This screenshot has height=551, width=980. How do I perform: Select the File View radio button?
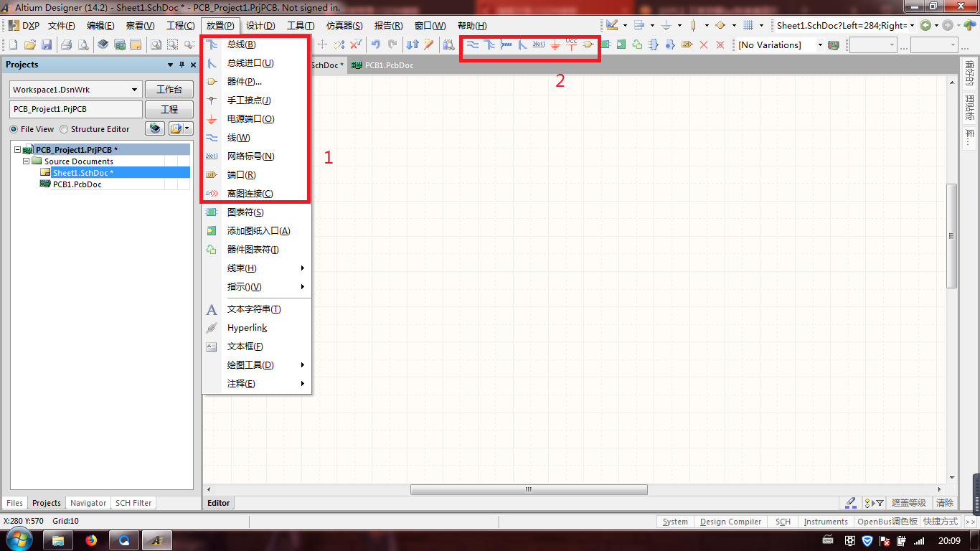point(14,129)
